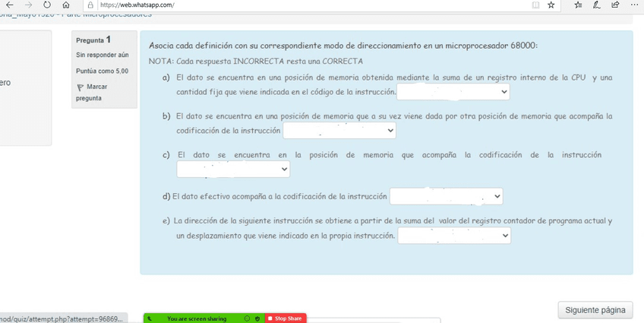The width and height of the screenshot is (644, 323).
Task: Open reading view book icon
Action: 535,5
